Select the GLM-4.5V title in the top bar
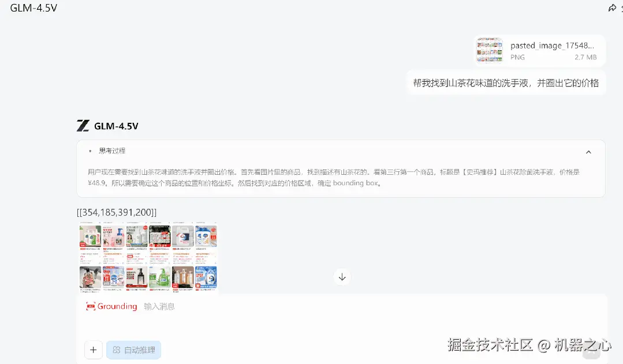This screenshot has height=364, width=623. pyautogui.click(x=32, y=8)
